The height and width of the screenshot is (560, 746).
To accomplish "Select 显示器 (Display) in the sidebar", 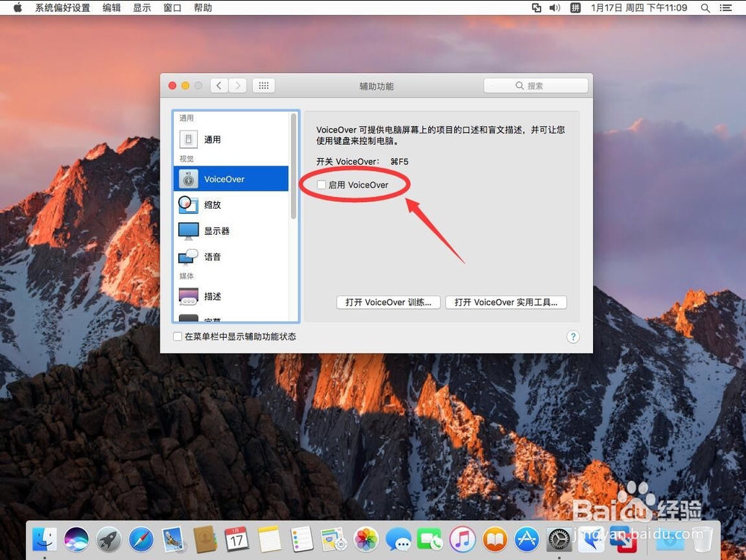I will tap(231, 231).
